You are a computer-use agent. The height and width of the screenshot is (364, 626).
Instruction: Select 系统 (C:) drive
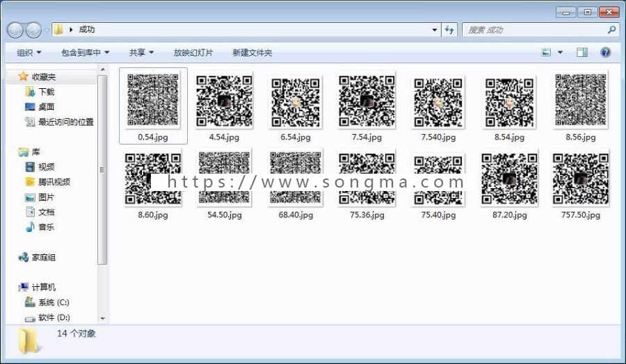pyautogui.click(x=54, y=303)
